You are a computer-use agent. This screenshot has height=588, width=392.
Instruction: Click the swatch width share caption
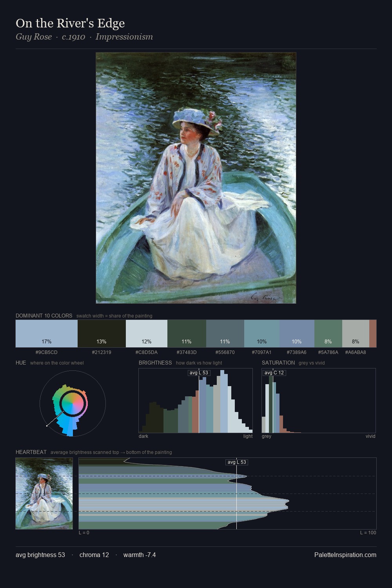tap(114, 316)
